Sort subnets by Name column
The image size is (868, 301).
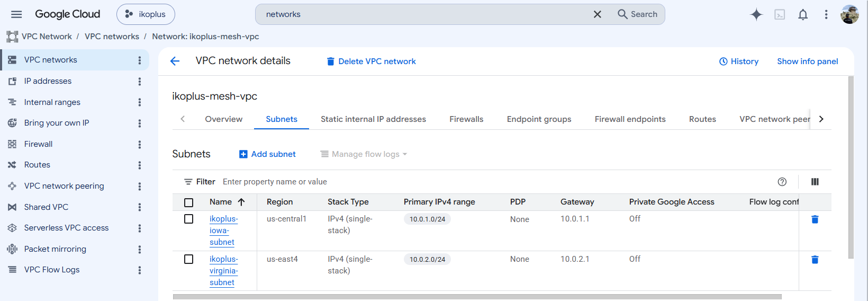click(x=227, y=202)
